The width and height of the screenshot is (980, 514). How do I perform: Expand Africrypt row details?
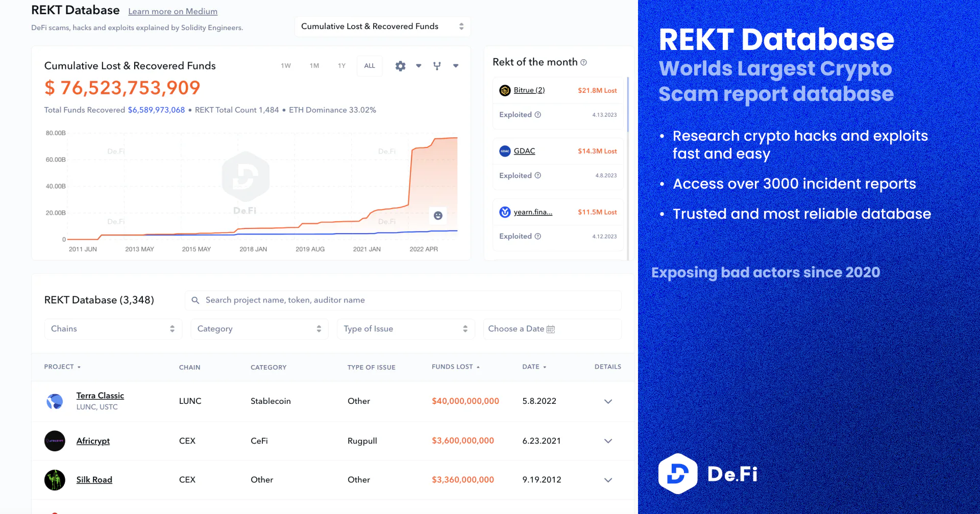tap(608, 441)
